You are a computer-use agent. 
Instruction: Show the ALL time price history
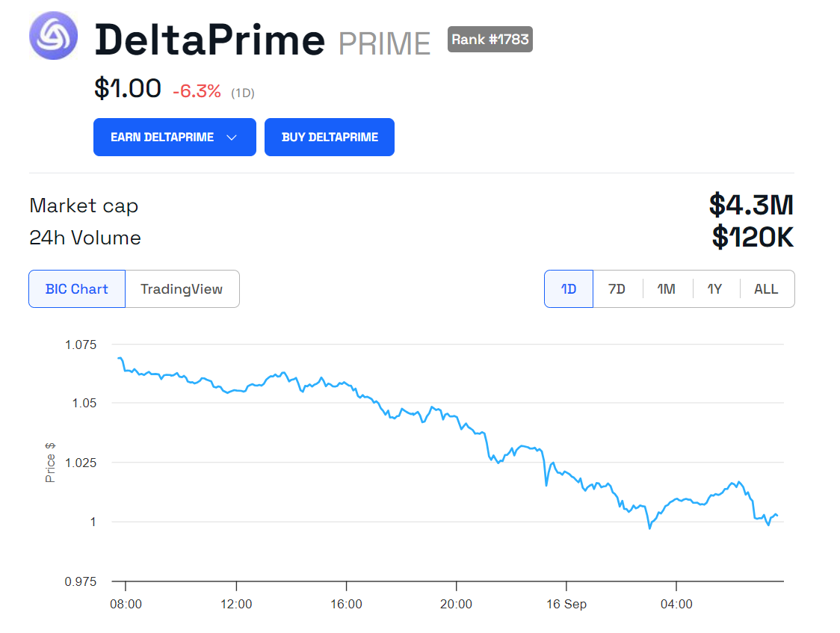pos(766,289)
